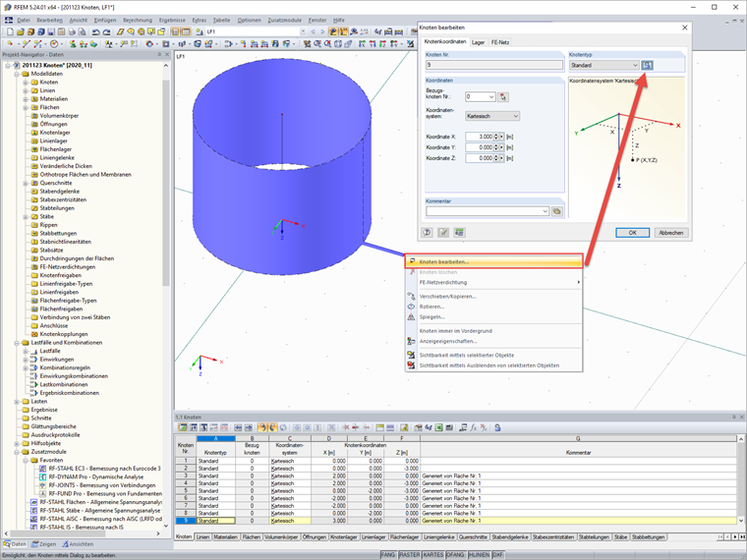Screen dimensions: 747x560
Task: Click the Abbrechen button
Action: pos(671,233)
